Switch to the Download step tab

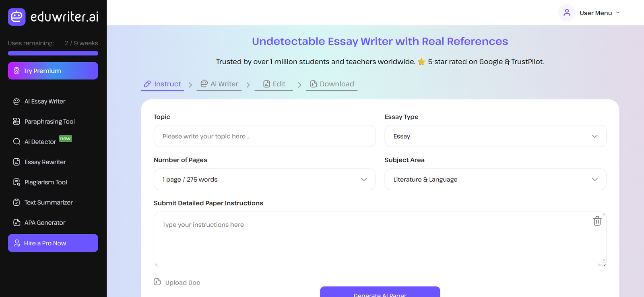point(332,84)
